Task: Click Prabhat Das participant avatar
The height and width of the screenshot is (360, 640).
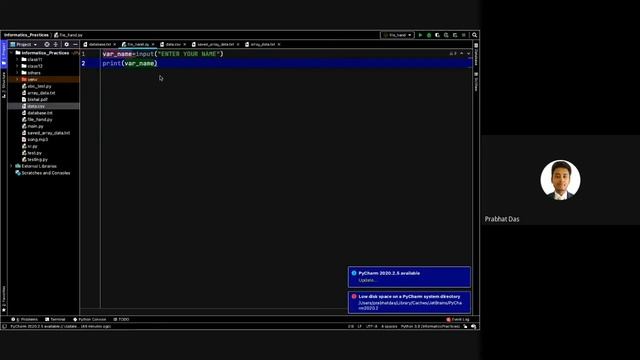Action: [x=560, y=180]
